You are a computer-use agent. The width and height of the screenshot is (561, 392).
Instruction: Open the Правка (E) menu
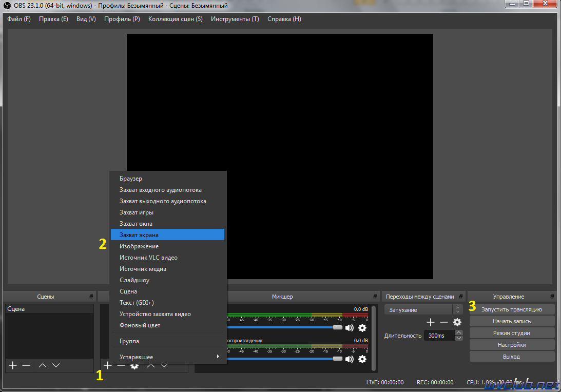tap(53, 19)
